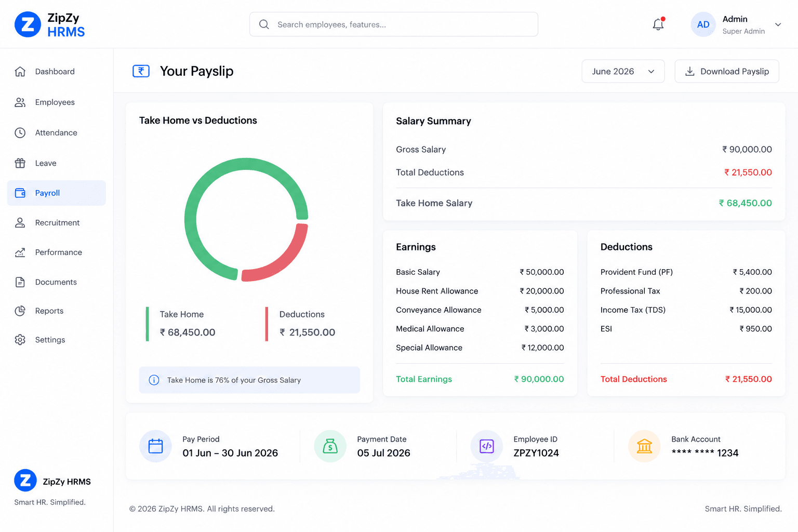Viewport: 798px width, 532px height.
Task: Click the Bank Account building icon
Action: (644, 446)
